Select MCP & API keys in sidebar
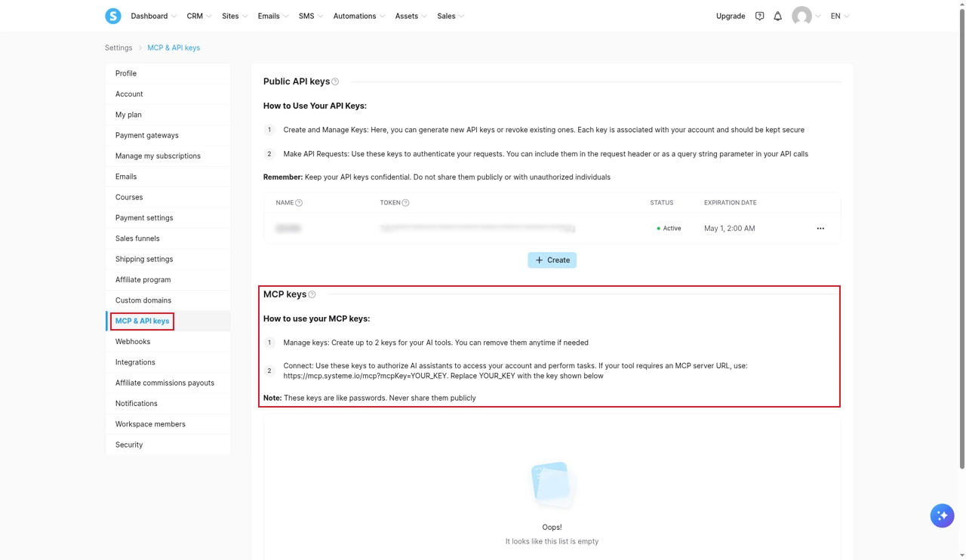This screenshot has height=560, width=966. coord(168,321)
